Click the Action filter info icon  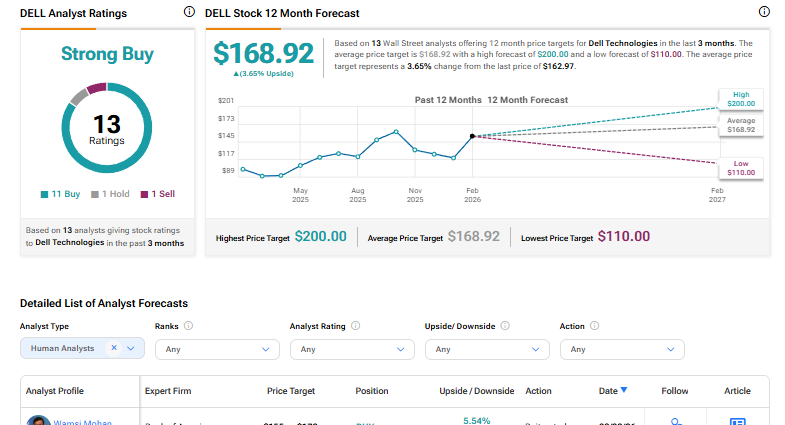click(x=594, y=326)
